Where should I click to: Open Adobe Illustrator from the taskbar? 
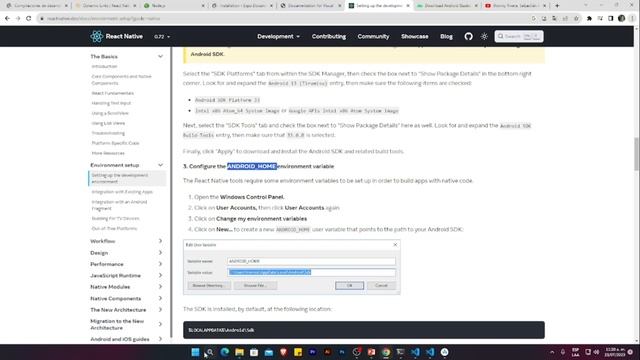point(327,352)
